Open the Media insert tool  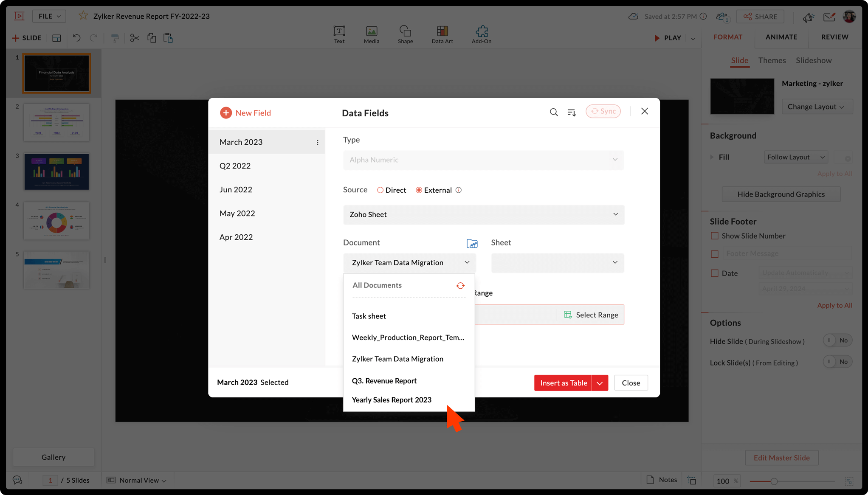[x=372, y=34]
